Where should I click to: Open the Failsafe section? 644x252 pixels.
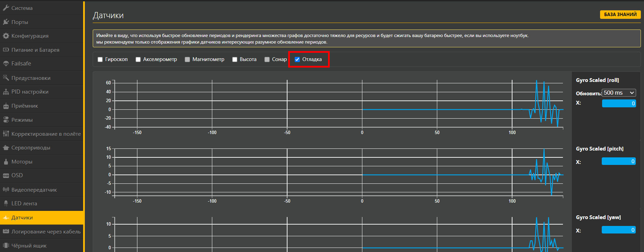pos(42,63)
